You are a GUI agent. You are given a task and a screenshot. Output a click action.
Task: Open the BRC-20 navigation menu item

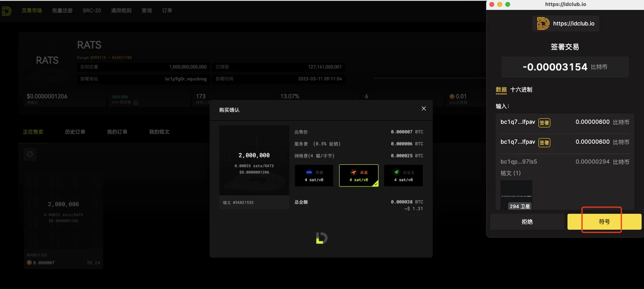point(93,11)
